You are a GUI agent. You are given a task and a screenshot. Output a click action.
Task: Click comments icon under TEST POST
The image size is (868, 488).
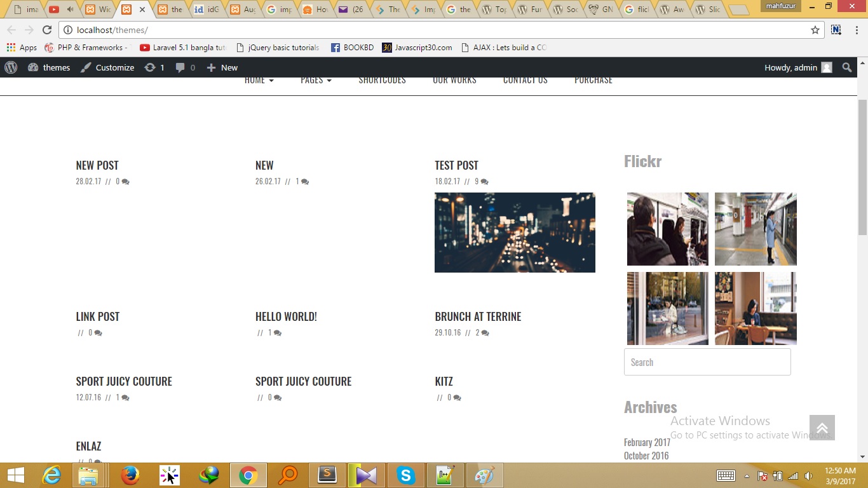tap(484, 182)
